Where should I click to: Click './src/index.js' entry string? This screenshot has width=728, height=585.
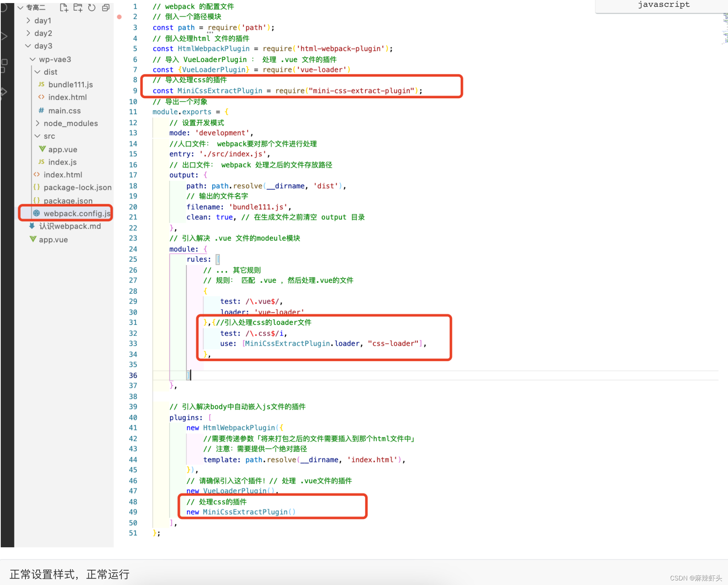(x=233, y=154)
